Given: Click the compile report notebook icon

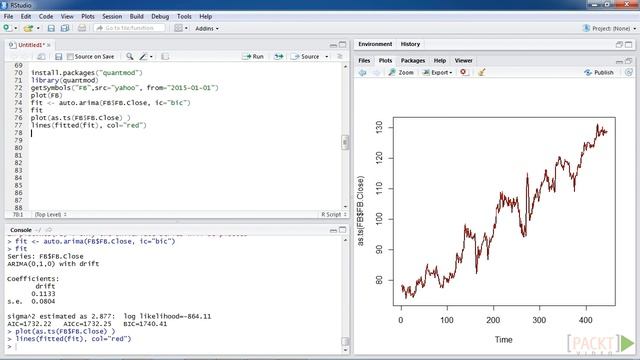Looking at the screenshot, I should tap(165, 56).
